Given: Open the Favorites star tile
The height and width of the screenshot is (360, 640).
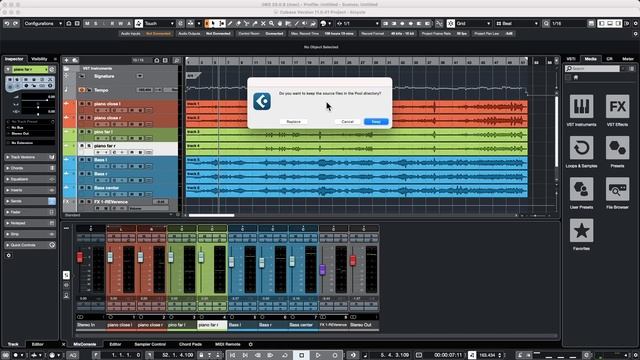Looking at the screenshot, I should 581,234.
